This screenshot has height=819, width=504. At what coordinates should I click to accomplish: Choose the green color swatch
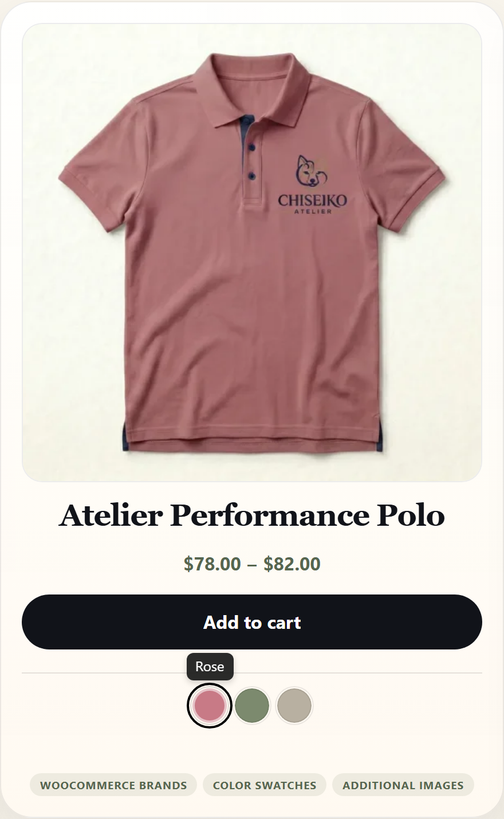point(252,706)
